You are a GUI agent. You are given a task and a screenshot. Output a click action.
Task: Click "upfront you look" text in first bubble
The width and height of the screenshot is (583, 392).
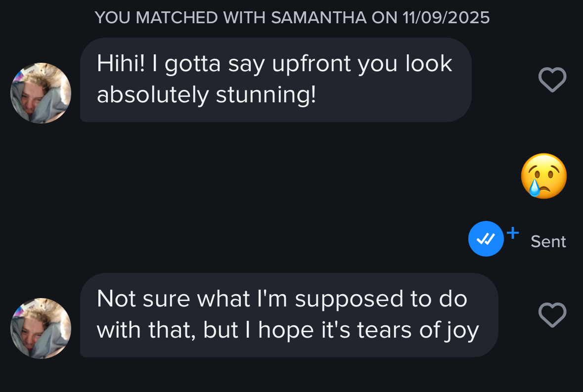pos(362,64)
